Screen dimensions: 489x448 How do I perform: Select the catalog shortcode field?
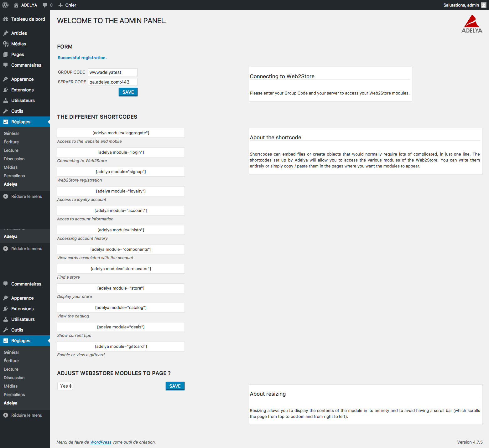click(x=121, y=307)
